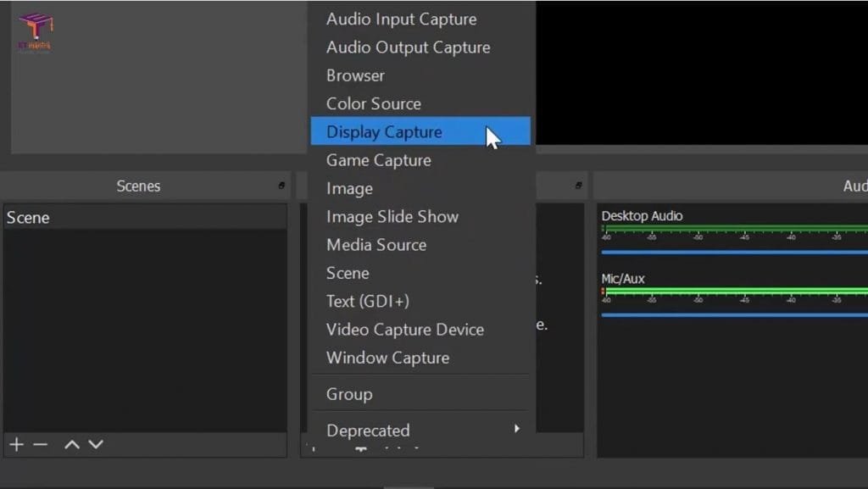Image resolution: width=868 pixels, height=489 pixels.
Task: Click the + icon to add a scene
Action: [14, 444]
